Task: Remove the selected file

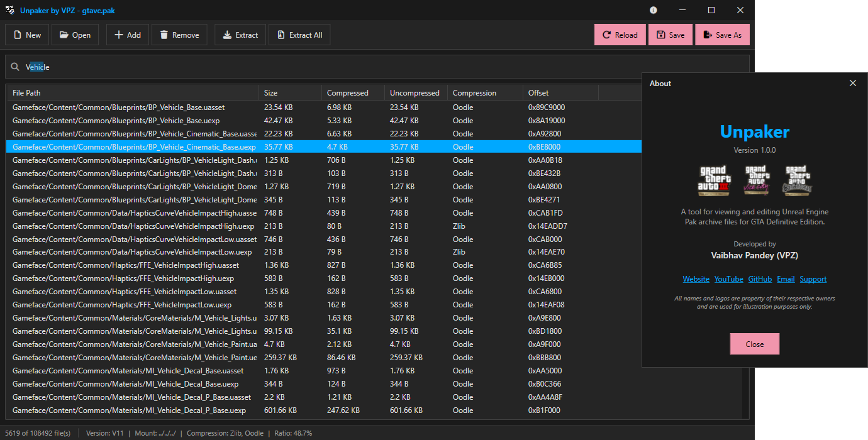Action: pos(179,35)
